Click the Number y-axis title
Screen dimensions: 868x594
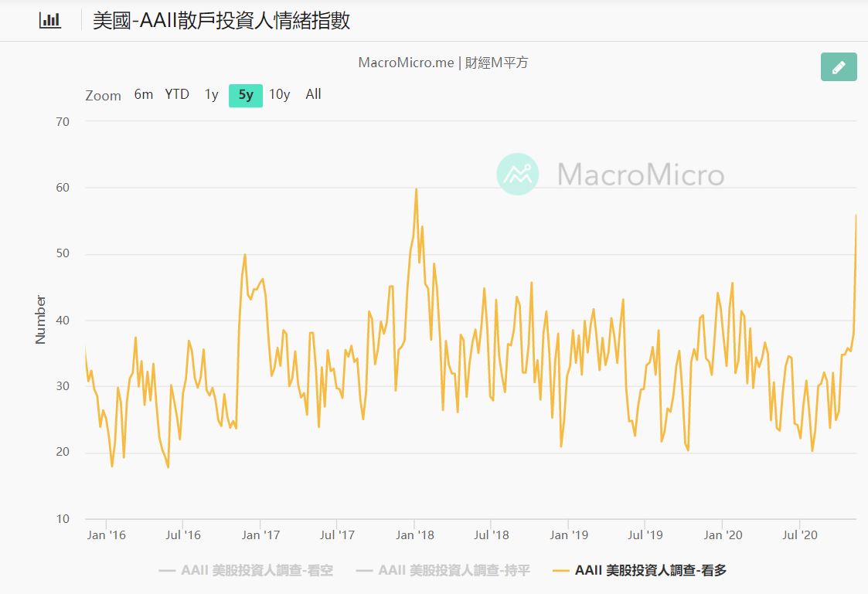pyautogui.click(x=41, y=319)
